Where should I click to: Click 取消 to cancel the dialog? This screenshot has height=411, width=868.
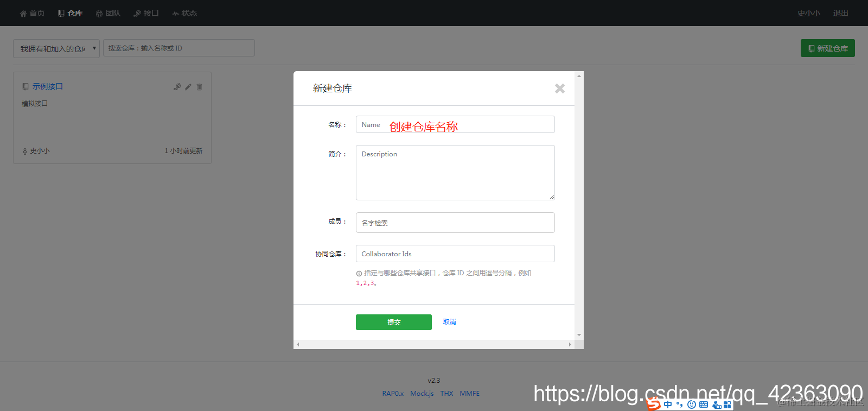pos(449,322)
